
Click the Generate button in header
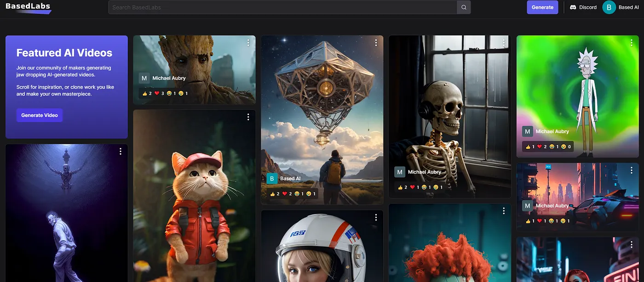click(x=542, y=7)
